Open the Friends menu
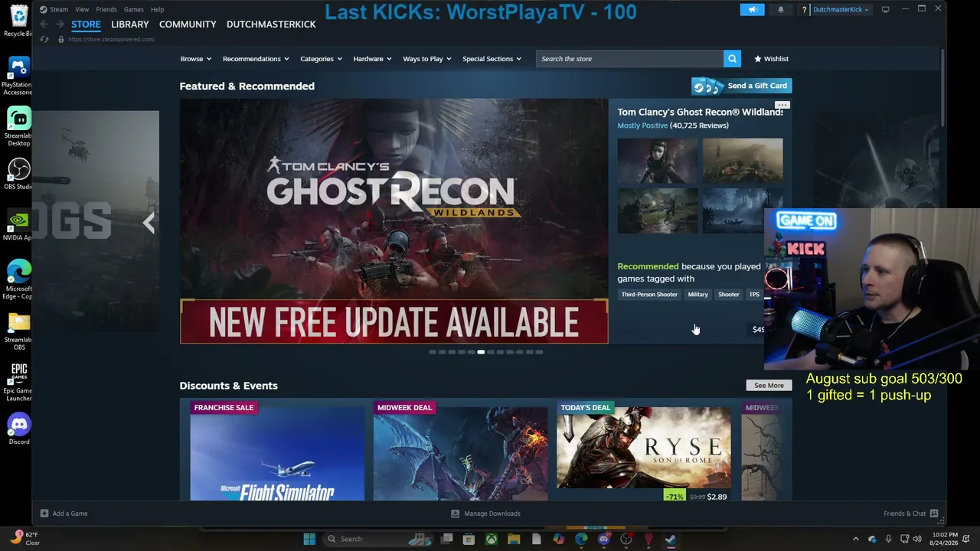Viewport: 980px width, 551px height. (106, 9)
